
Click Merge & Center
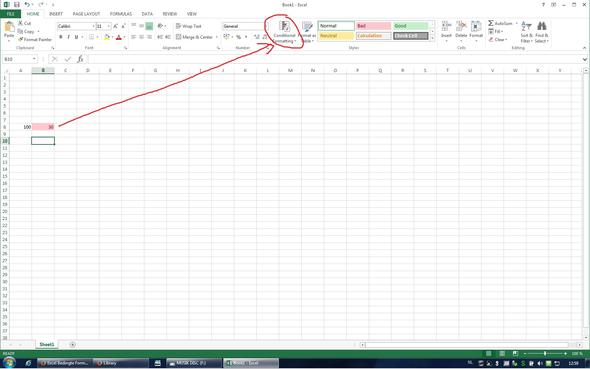[x=195, y=37]
